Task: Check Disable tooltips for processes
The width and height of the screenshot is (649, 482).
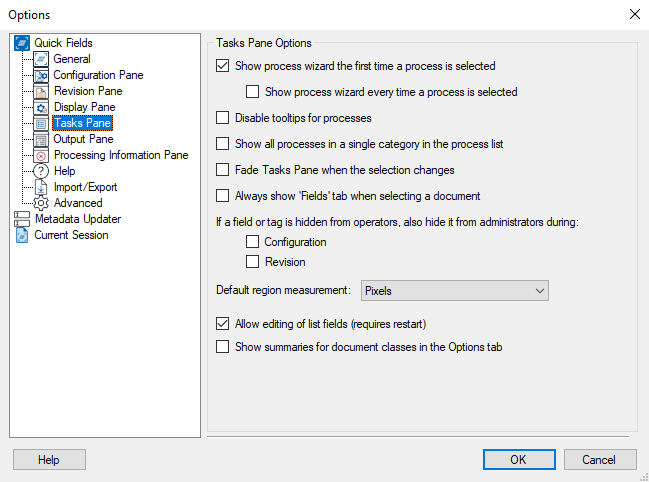Action: 222,118
